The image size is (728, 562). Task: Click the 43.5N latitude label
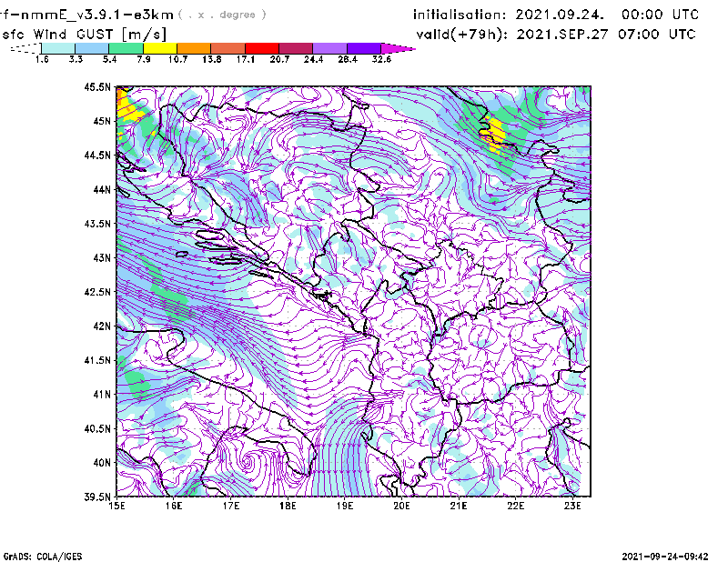click(97, 224)
